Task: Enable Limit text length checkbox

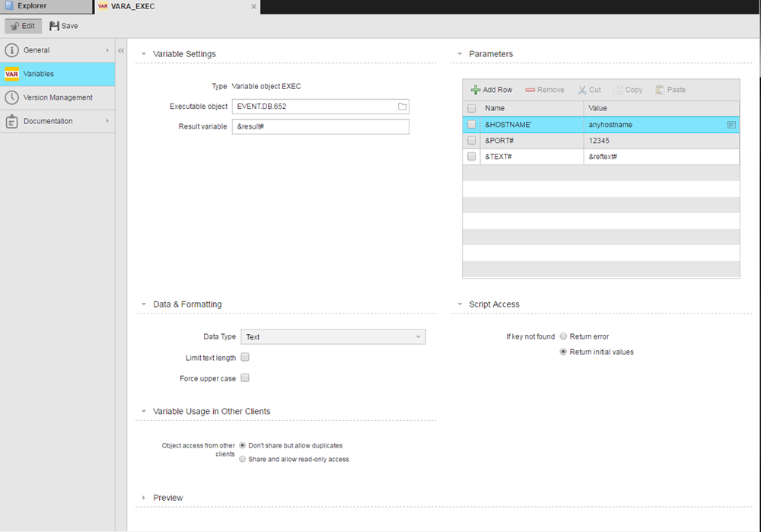Action: tap(245, 357)
